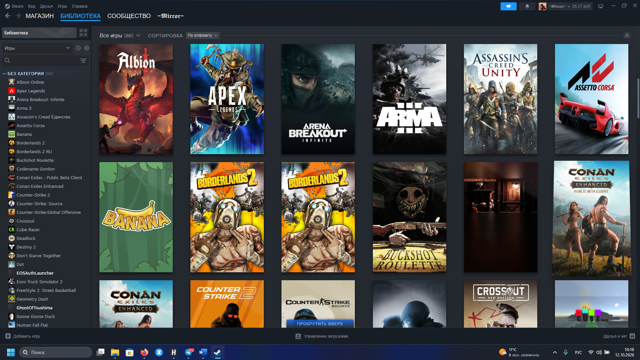The image size is (640, 360).
Task: Open the Banana cover thumbnail
Action: coord(136,217)
